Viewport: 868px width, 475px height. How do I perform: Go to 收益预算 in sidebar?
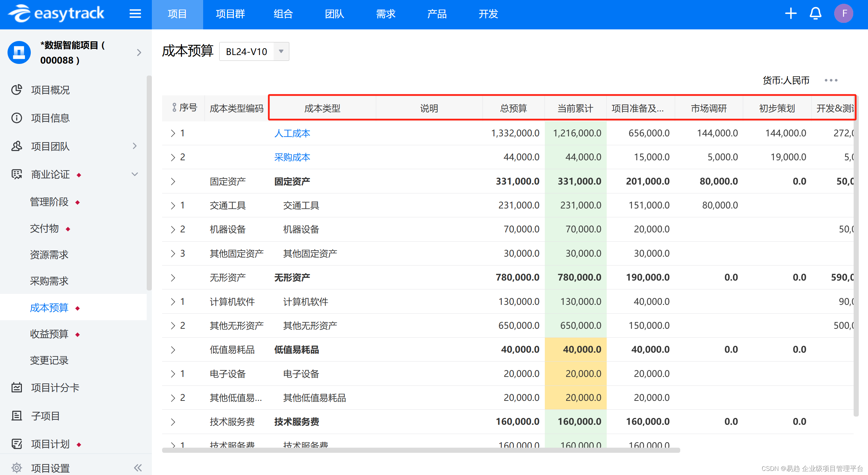click(x=49, y=334)
